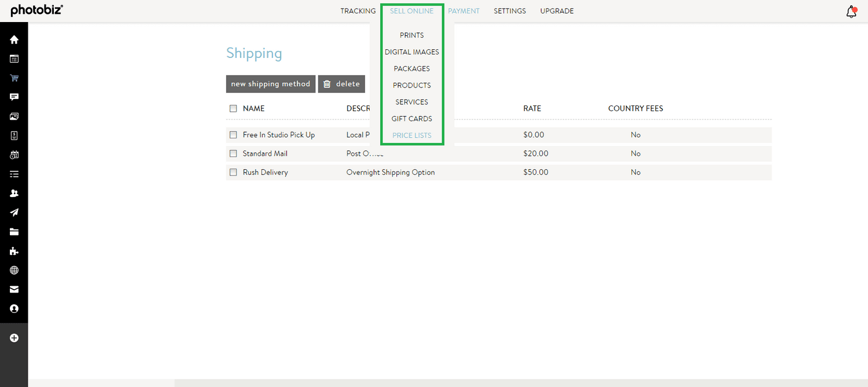Open the puzzle piece add-ons icon

tap(14, 251)
